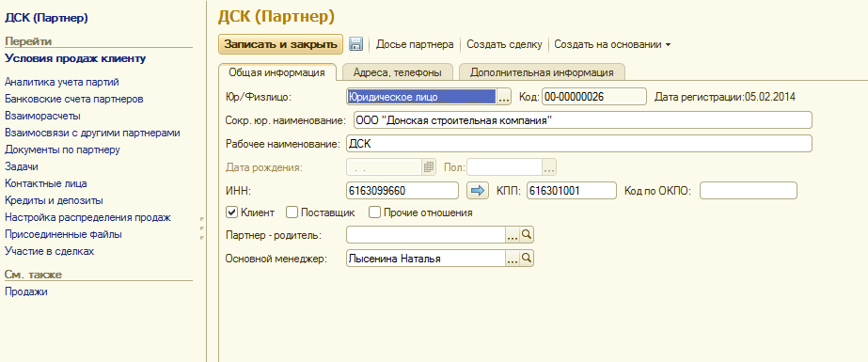
Task: Open Присоединенные файлы link
Action: click(x=63, y=234)
